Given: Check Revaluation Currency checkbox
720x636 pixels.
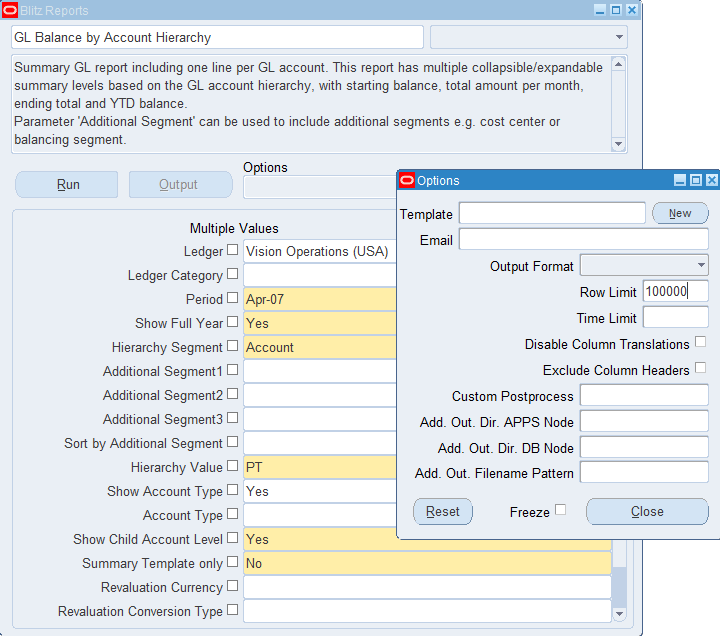Looking at the screenshot, I should [233, 585].
